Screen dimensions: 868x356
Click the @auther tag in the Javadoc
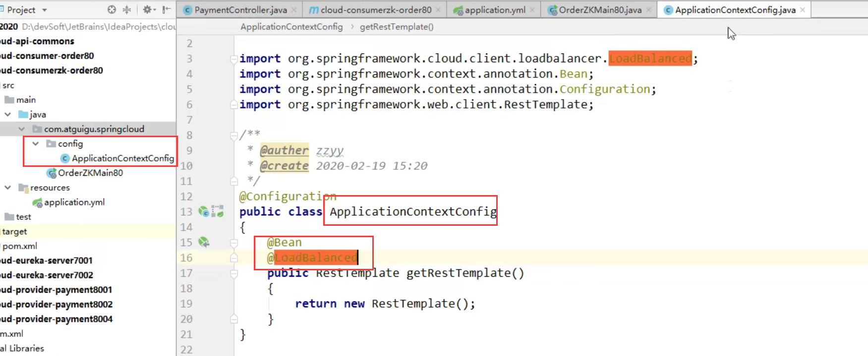[x=284, y=151]
